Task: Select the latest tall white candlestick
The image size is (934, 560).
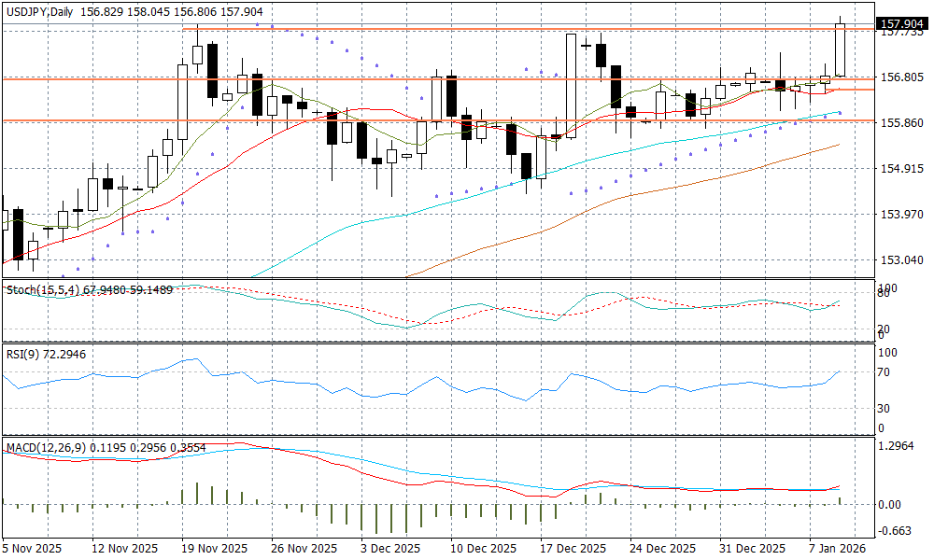Action: point(841,50)
